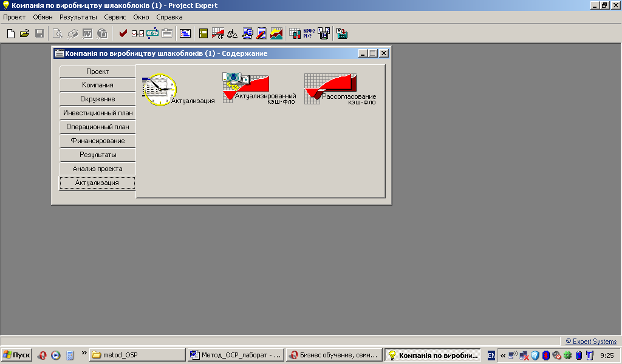
Task: Click the calculator-like quick launch icon
Action: (x=70, y=356)
